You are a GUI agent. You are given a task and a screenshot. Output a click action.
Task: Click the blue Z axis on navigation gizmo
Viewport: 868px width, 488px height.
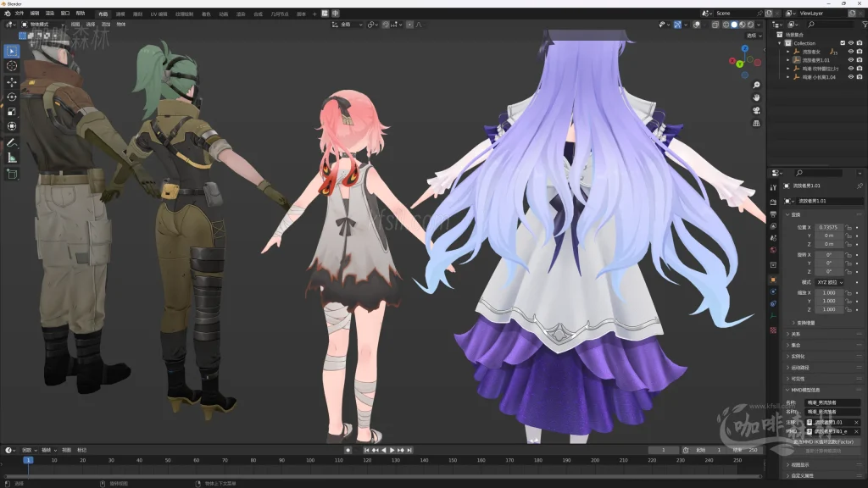click(x=745, y=48)
